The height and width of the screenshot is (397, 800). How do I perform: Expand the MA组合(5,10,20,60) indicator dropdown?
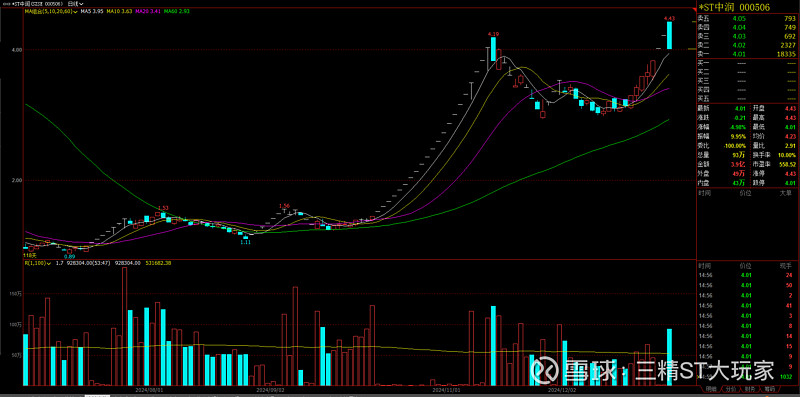[x=51, y=12]
